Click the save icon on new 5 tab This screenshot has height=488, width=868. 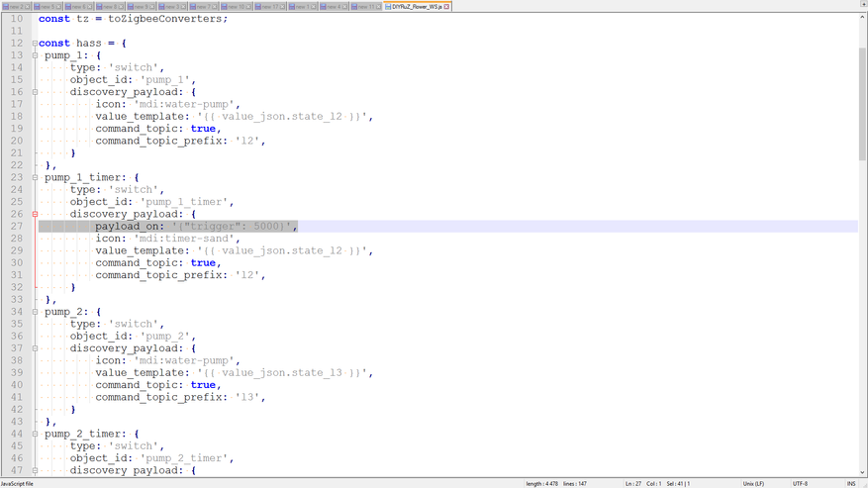(x=38, y=7)
